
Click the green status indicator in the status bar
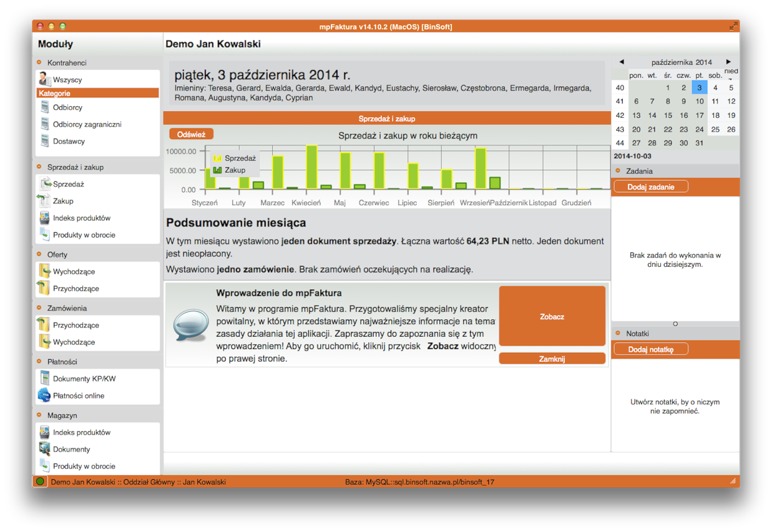[40, 481]
